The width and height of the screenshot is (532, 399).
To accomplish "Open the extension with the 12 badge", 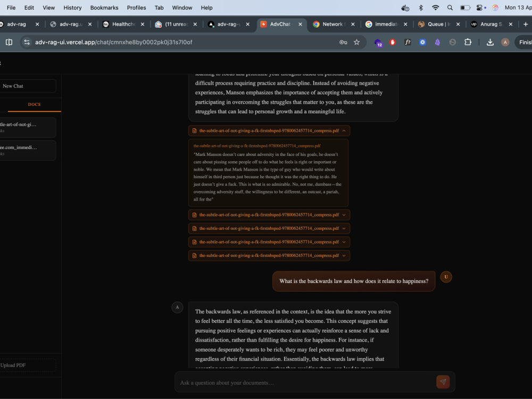I will click(378, 43).
